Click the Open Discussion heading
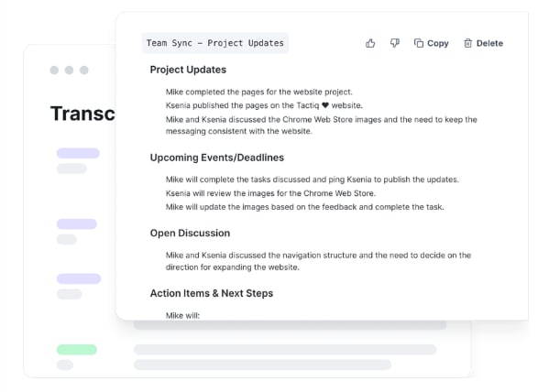The height and width of the screenshot is (392, 538). (190, 233)
